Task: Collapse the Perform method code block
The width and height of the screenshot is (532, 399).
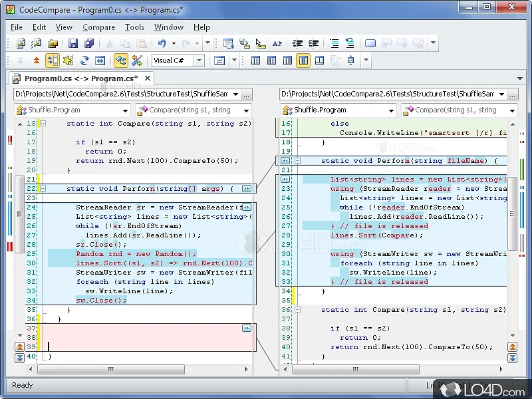Action: point(41,188)
